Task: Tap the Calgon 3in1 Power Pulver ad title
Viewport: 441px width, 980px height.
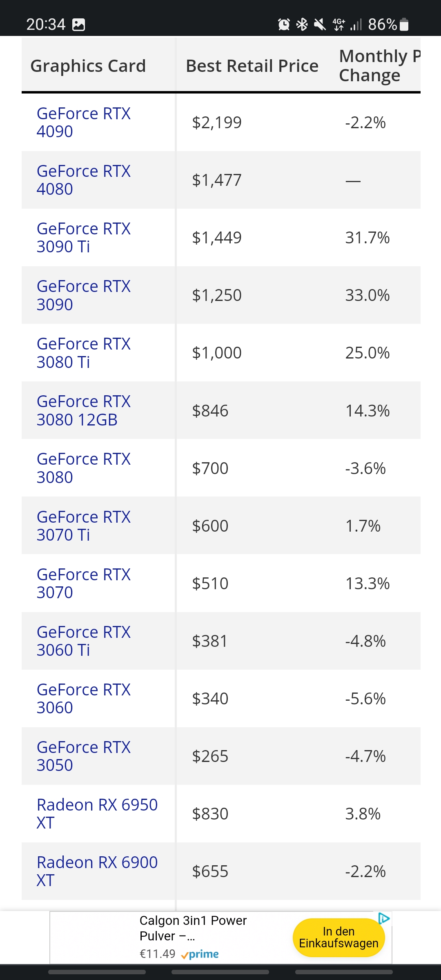Action: pyautogui.click(x=193, y=928)
